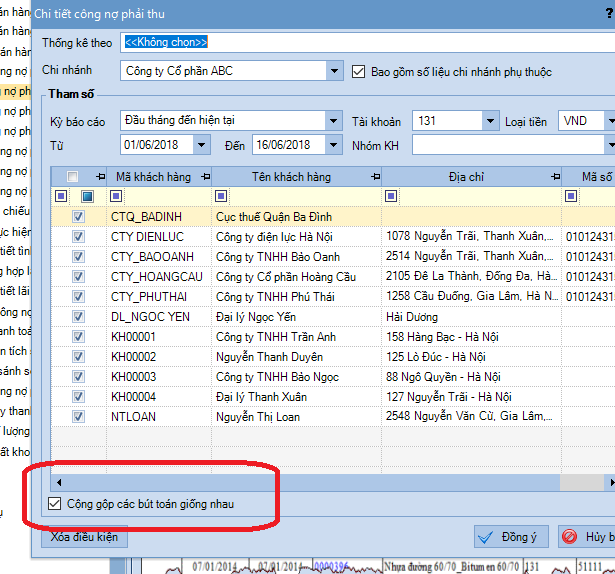Toggle select-all checkbox in grid header
The image size is (615, 574).
[72, 177]
